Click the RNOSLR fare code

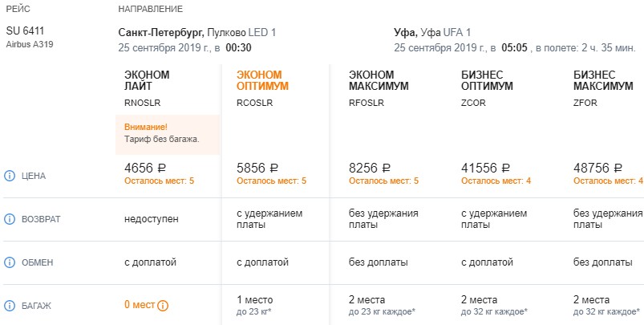[142, 102]
